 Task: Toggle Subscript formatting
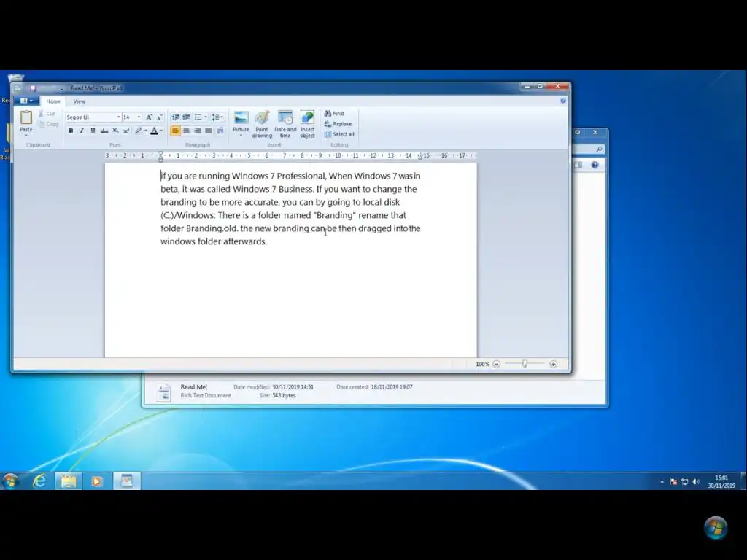tap(115, 131)
